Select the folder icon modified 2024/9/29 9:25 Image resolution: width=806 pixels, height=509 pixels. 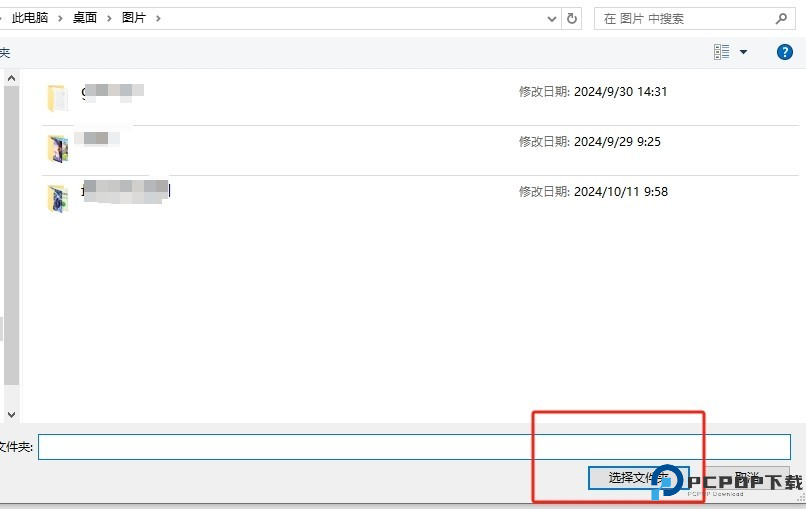57,148
